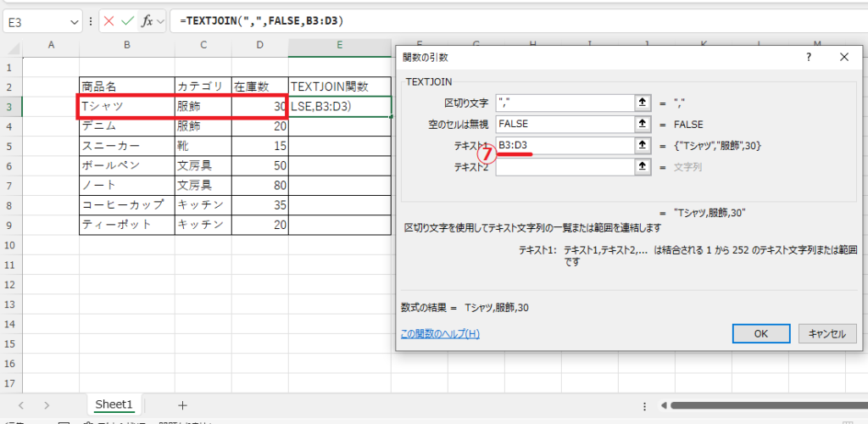Click the empty テキスト2 input field
868x424 pixels.
point(565,167)
